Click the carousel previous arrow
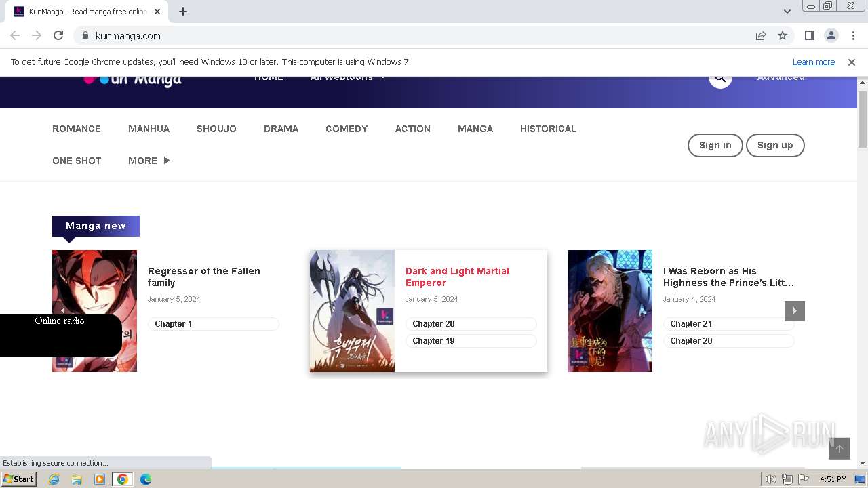Screen dimensions: 868x488 click(62, 310)
